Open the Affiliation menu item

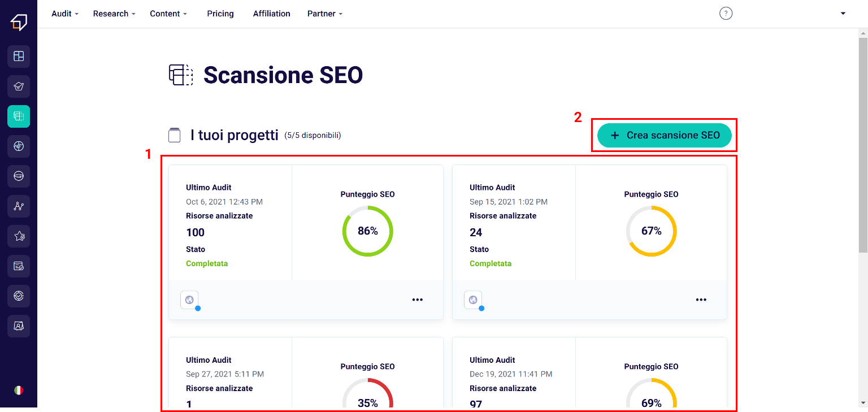tap(271, 14)
